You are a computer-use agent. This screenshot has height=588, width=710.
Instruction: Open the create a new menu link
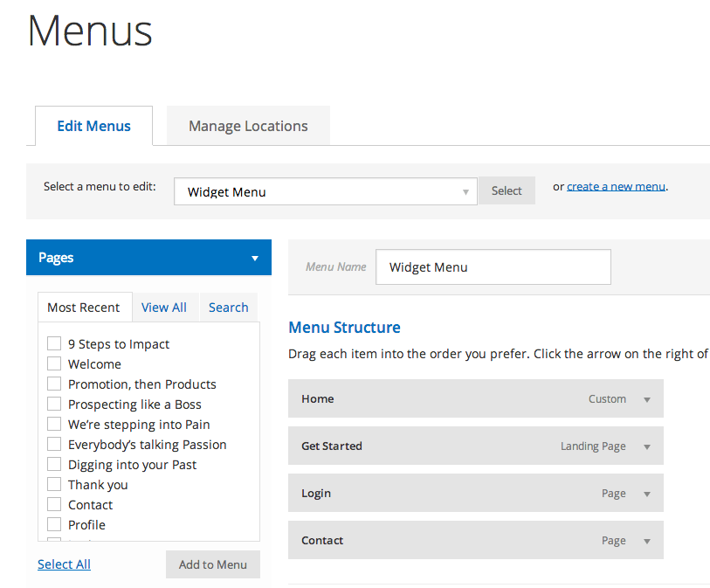[616, 185]
